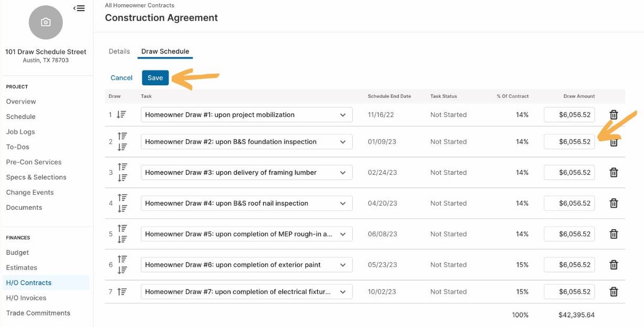Move Draw #6 up with arrow icon

[123, 259]
